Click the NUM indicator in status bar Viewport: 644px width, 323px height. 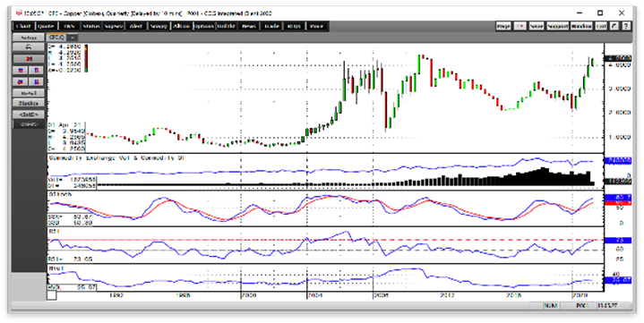pos(550,306)
